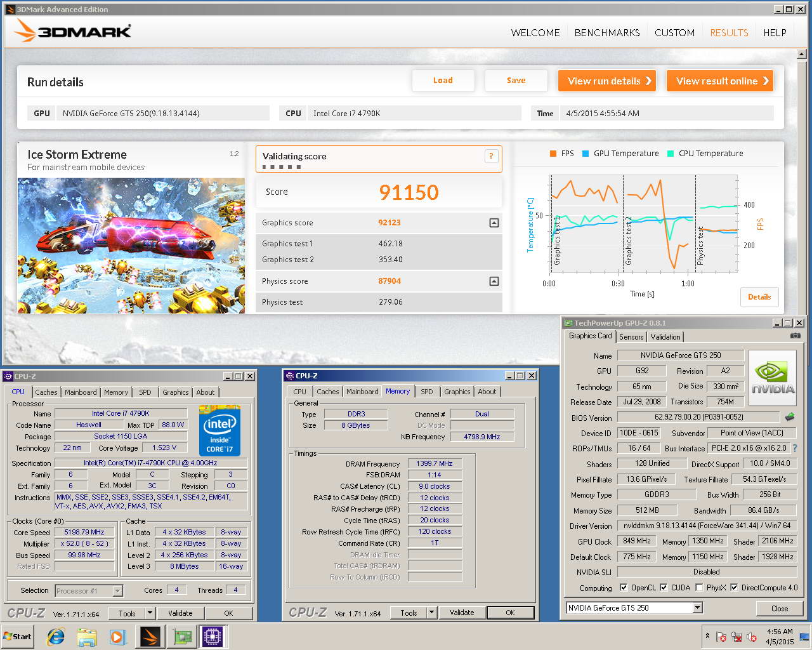
Task: Click the GPU Temperature blue legend swatch
Action: coord(586,154)
